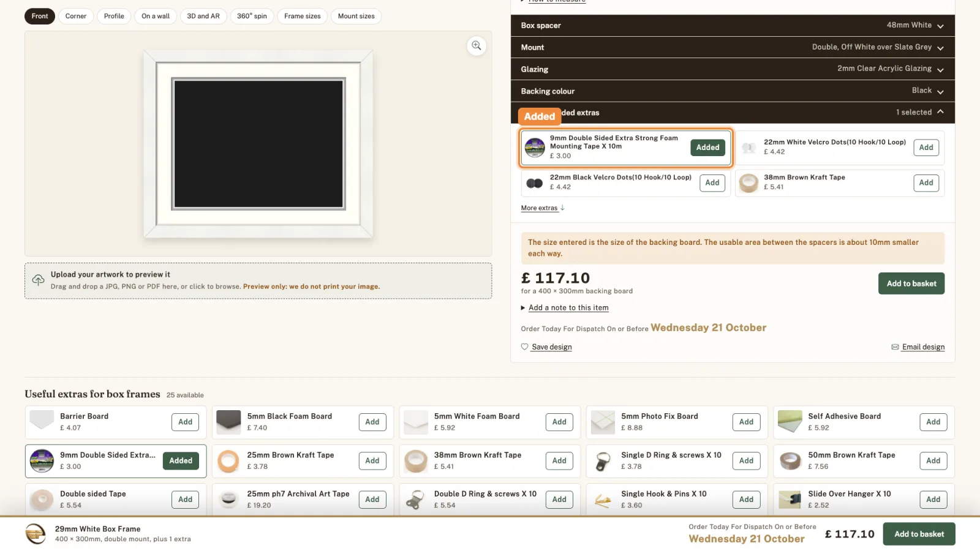Click the frame icon in bottom summary bar
This screenshot has width=980, height=551.
pos(36,534)
